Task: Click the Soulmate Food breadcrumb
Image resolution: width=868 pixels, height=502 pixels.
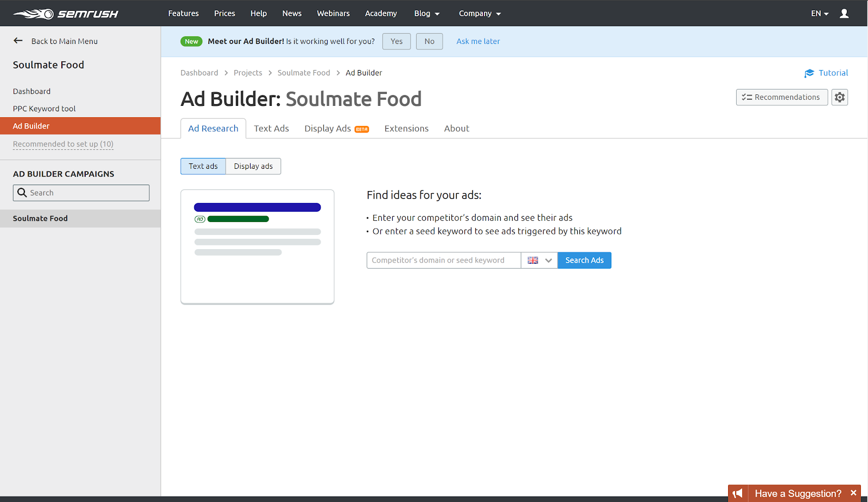Action: (304, 73)
